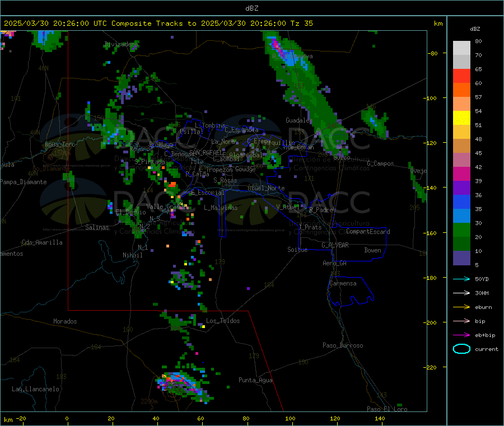Viewport: 504px width, 426px height.
Task: Click the 'Punta_Agua' map label
Action: coord(255,380)
